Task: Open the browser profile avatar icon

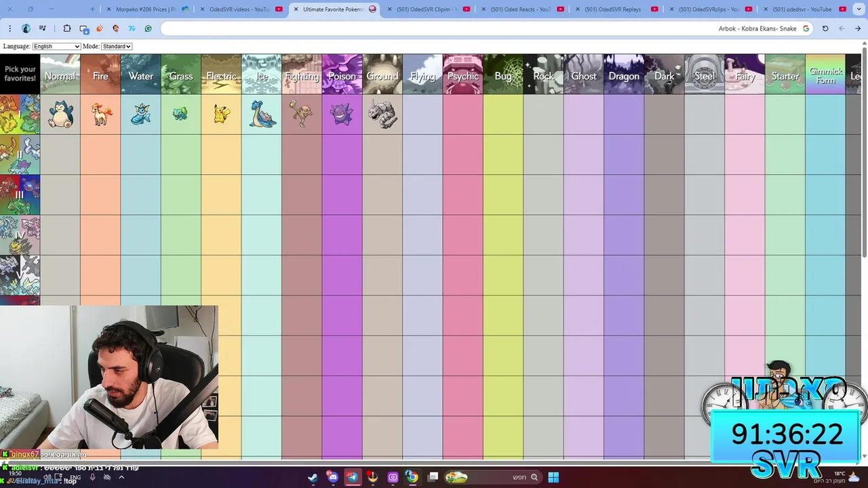Action: pyautogui.click(x=26, y=28)
